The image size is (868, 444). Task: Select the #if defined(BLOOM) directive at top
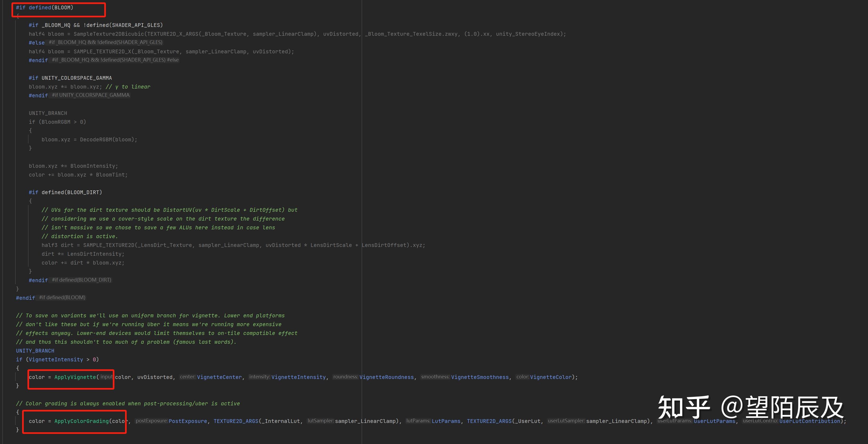[x=45, y=7]
